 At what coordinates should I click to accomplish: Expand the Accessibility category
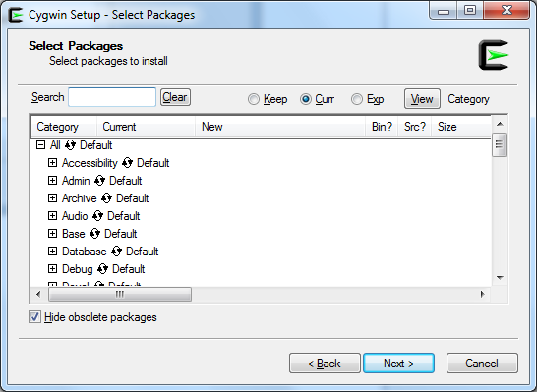(x=52, y=163)
